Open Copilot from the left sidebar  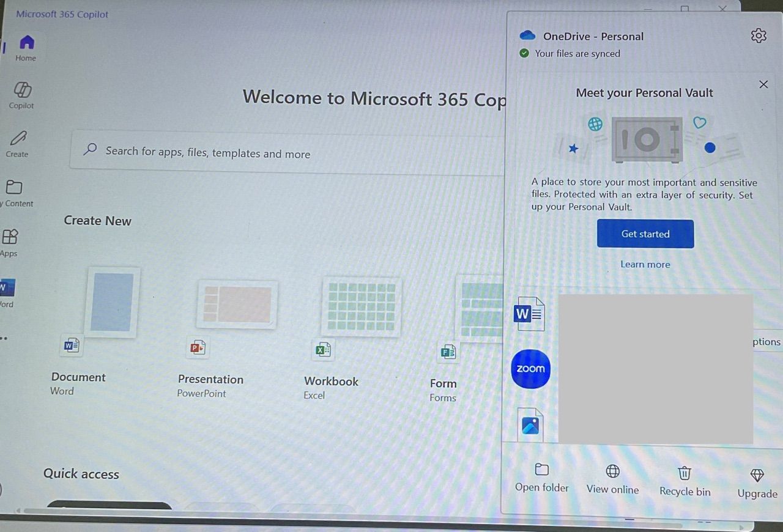point(22,96)
